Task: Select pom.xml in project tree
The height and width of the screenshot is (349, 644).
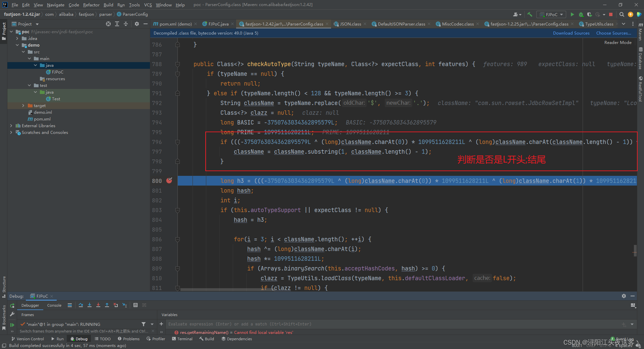Action: (x=42, y=119)
